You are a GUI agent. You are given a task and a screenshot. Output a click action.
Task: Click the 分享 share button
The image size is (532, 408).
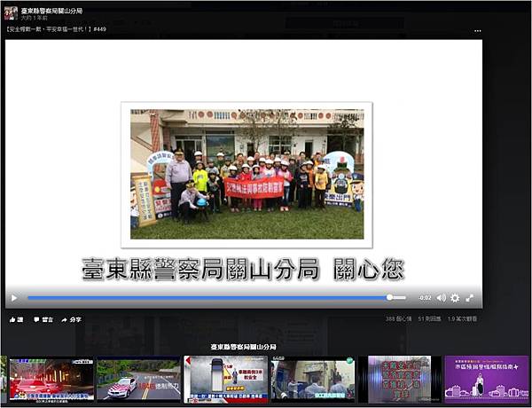71,319
